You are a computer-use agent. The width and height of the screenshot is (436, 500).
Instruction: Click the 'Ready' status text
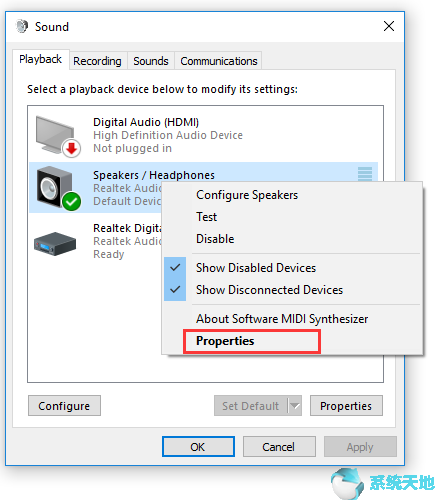pos(109,254)
